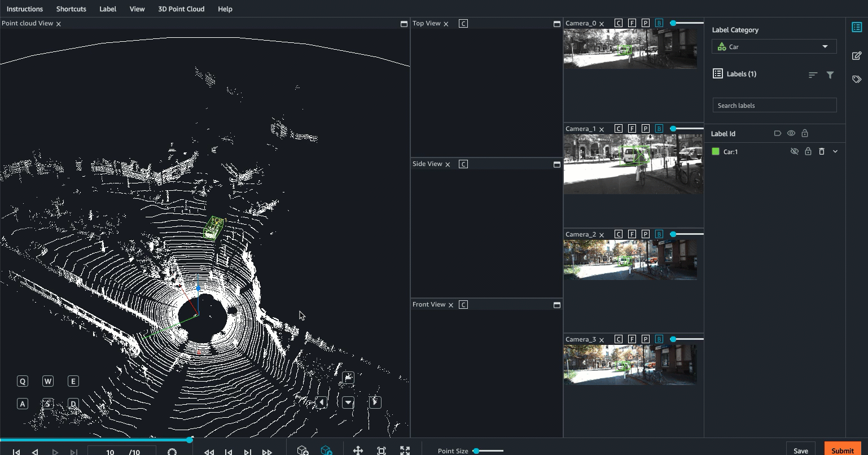Toggle visibility of Car:1 label
868x455 pixels.
tap(795, 151)
